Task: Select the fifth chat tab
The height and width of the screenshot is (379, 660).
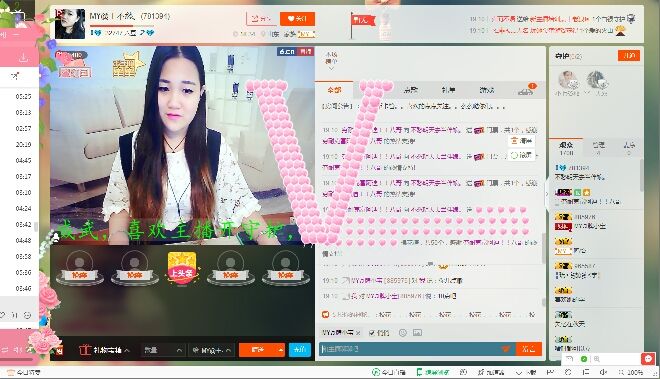Action: tap(487, 90)
